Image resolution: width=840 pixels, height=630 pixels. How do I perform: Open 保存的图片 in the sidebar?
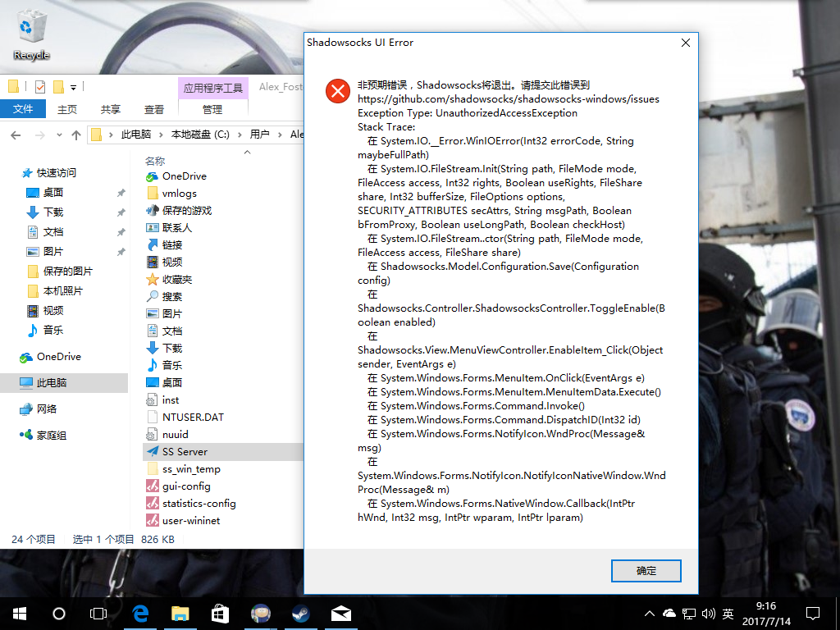click(x=67, y=271)
